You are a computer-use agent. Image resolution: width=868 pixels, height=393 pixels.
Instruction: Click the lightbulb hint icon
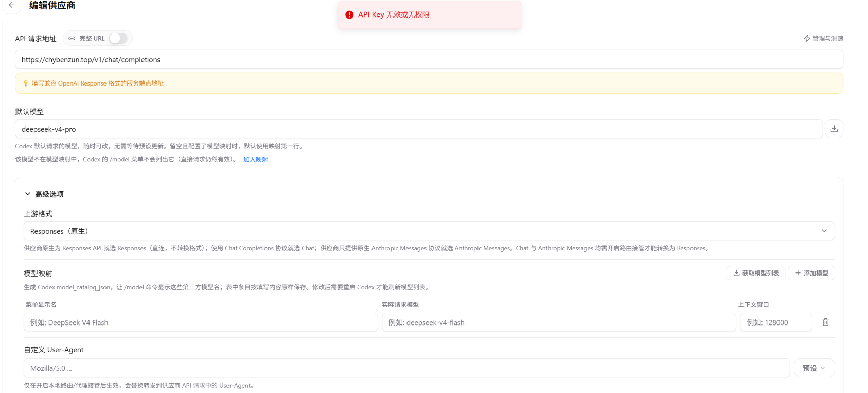coord(25,83)
